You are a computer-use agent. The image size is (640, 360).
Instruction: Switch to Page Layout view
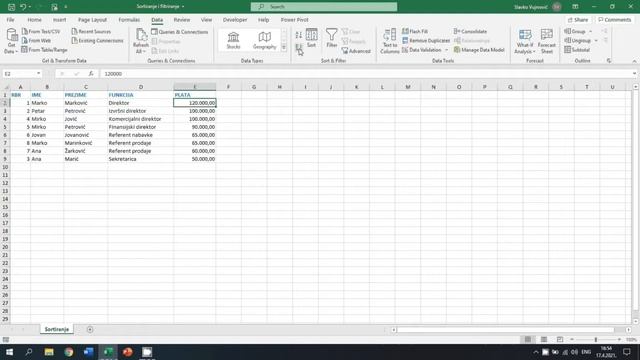[x=544, y=340]
